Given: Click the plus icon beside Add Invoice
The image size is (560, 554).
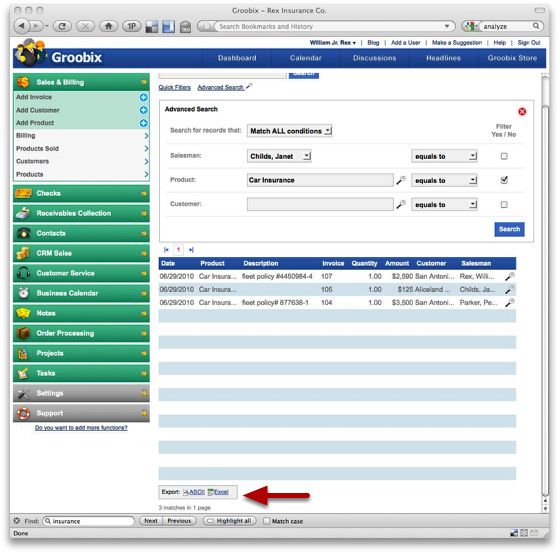Looking at the screenshot, I should coord(144,97).
